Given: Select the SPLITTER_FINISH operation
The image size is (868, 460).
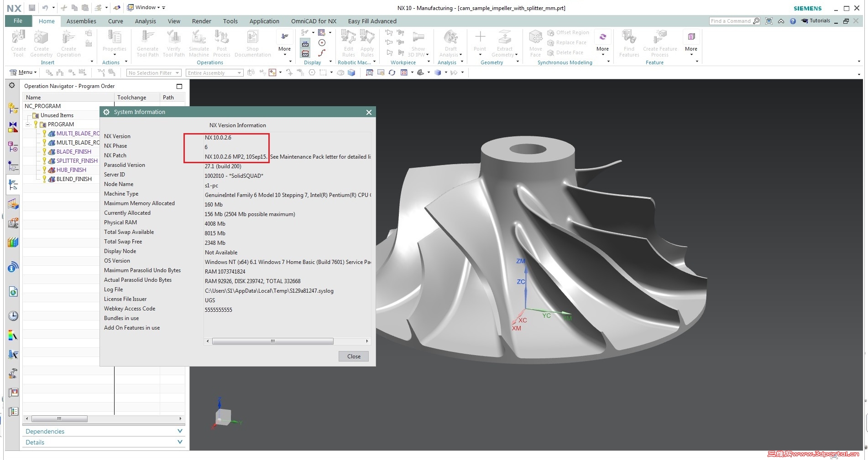Looking at the screenshot, I should 77,161.
